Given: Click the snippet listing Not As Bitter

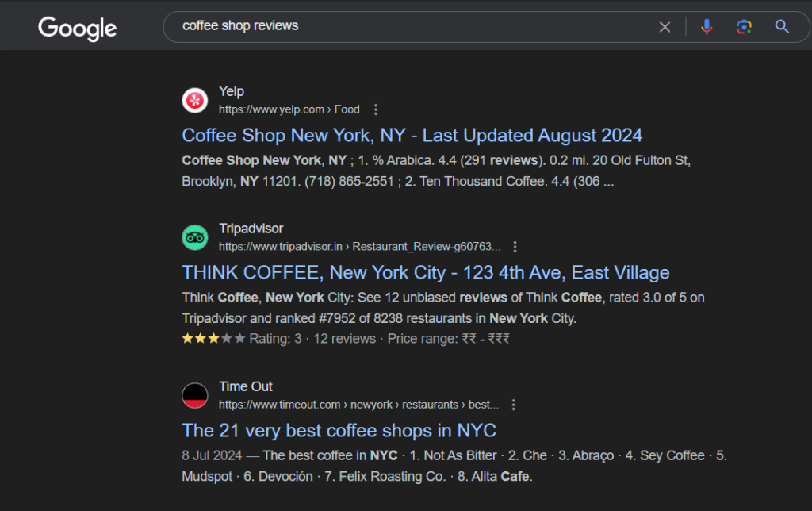Looking at the screenshot, I should coord(454,466).
